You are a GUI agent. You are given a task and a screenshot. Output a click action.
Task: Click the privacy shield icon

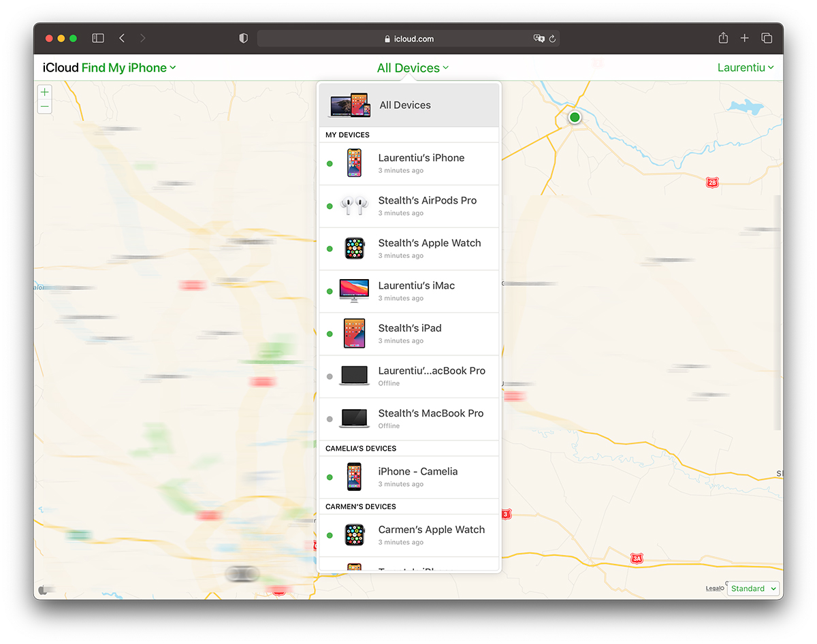pos(244,38)
